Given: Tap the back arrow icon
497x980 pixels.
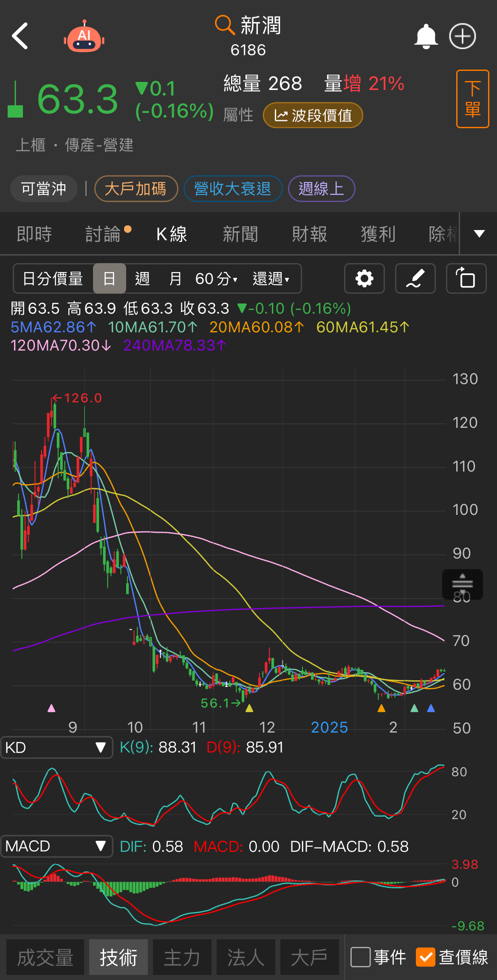Looking at the screenshot, I should pyautogui.click(x=20, y=37).
